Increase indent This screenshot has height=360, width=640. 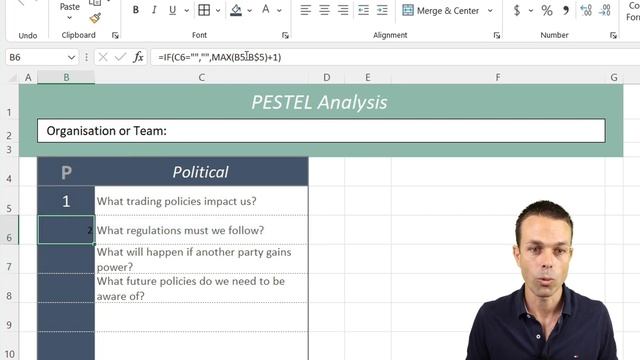(382, 10)
